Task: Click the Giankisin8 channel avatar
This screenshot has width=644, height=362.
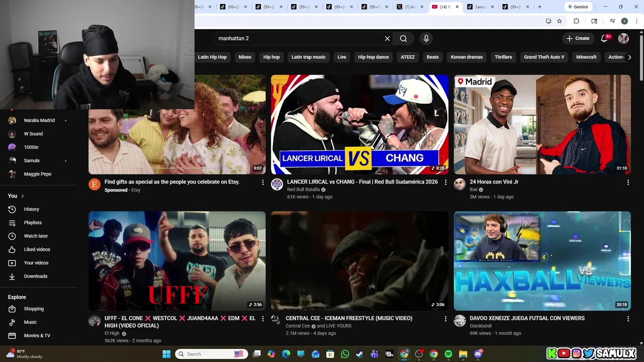Action: (460, 321)
